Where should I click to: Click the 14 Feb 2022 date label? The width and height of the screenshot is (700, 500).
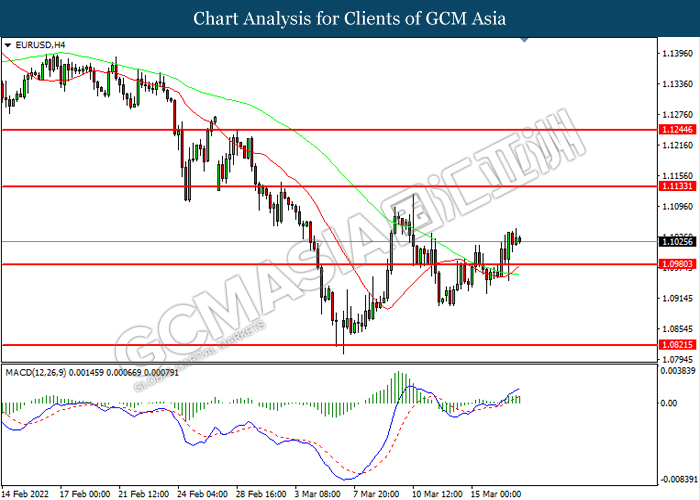(x=25, y=494)
